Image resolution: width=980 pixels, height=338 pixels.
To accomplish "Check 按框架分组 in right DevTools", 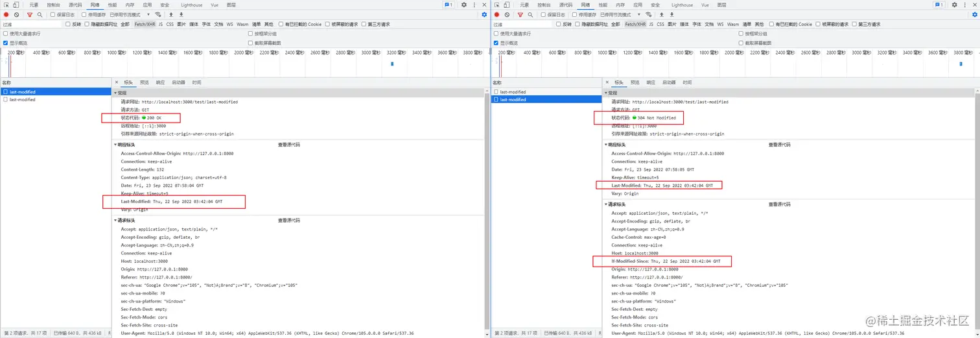I will 741,34.
